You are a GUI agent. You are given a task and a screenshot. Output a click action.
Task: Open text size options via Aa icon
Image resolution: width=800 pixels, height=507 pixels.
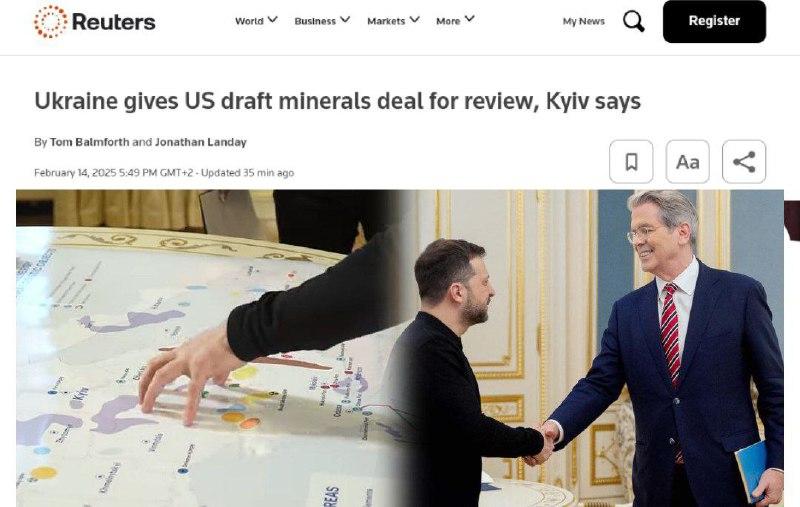click(688, 162)
